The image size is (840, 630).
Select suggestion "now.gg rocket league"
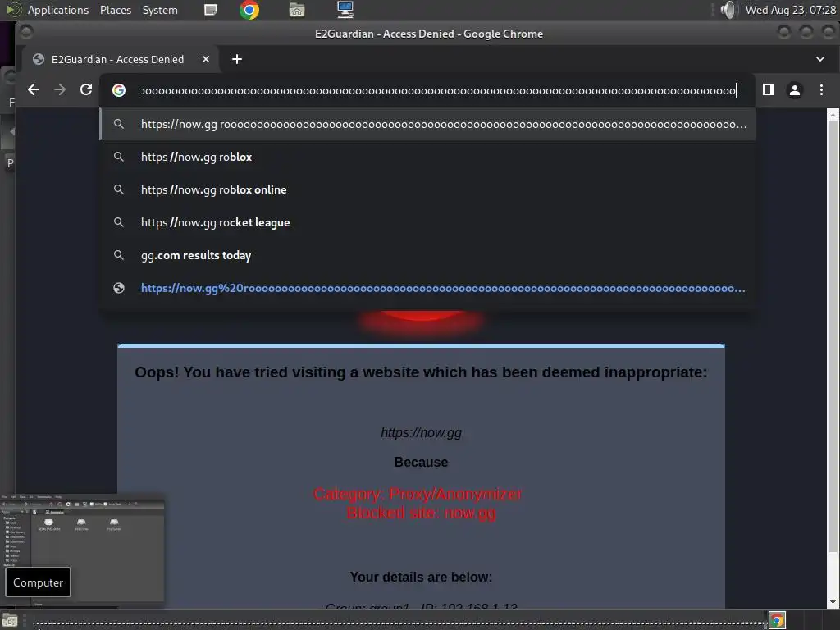click(427, 222)
